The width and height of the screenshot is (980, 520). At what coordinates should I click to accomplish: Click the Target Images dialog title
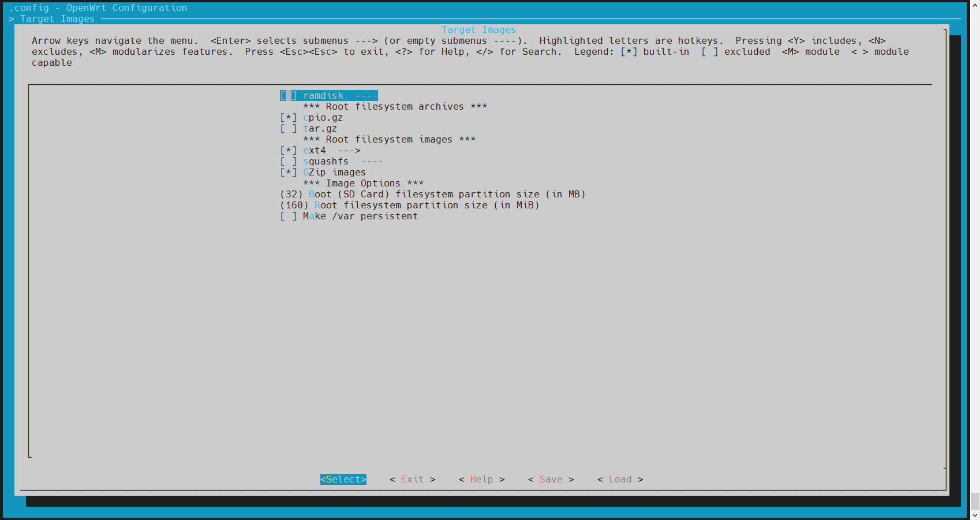tap(478, 30)
